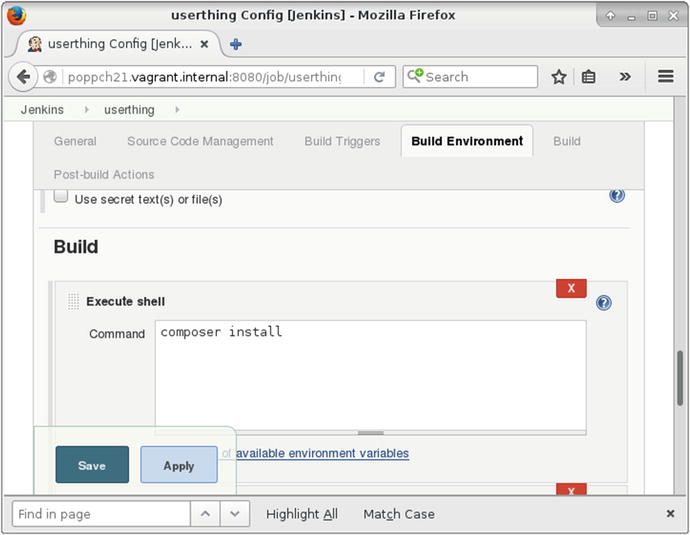This screenshot has width=690, height=535.
Task: Click the Save button
Action: pyautogui.click(x=92, y=465)
